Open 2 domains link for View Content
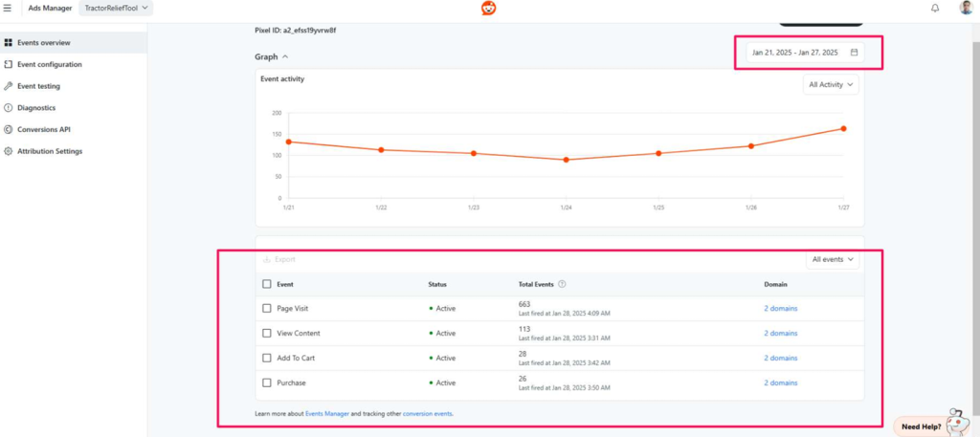This screenshot has height=437, width=980. pos(781,334)
